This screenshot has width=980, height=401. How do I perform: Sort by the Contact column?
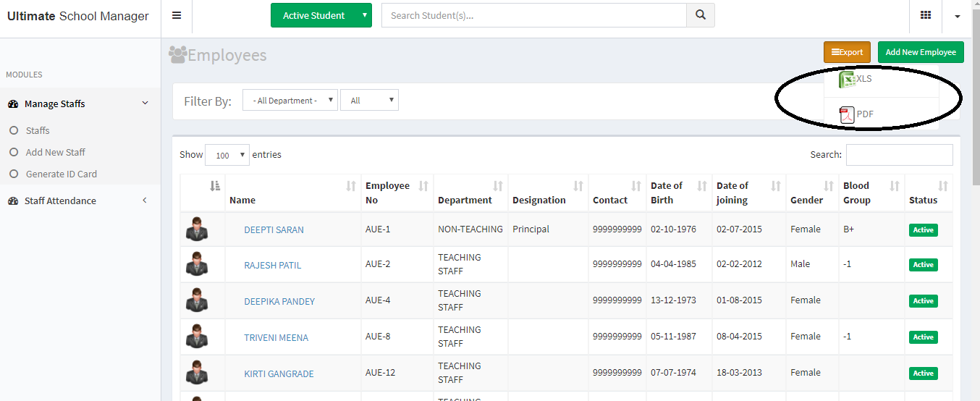pos(617,193)
